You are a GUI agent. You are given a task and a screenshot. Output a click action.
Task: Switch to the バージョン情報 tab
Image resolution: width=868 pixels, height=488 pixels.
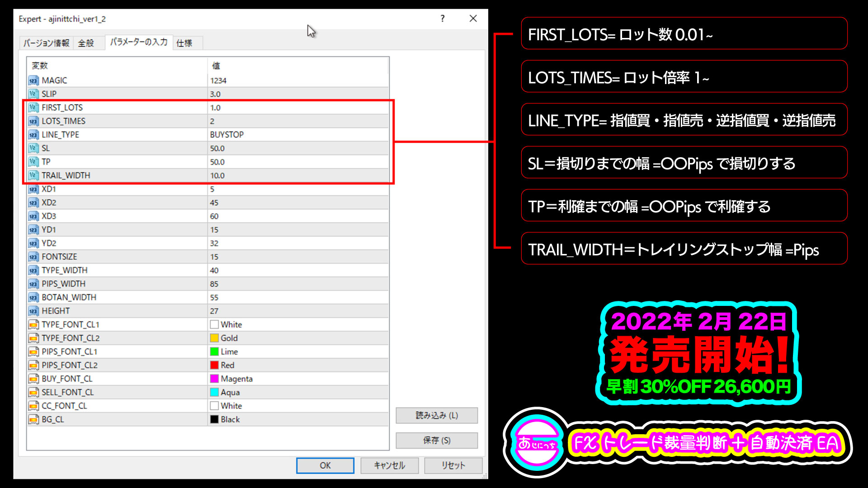(x=46, y=43)
